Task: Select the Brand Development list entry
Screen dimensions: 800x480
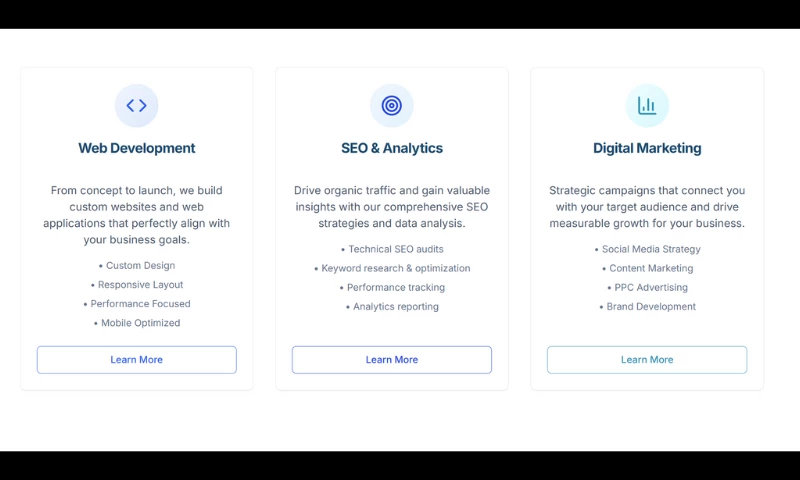Action: point(650,307)
